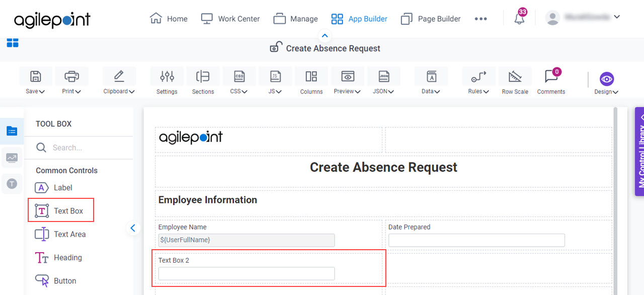Open the Comments panel
This screenshot has height=295, width=644.
[x=551, y=82]
